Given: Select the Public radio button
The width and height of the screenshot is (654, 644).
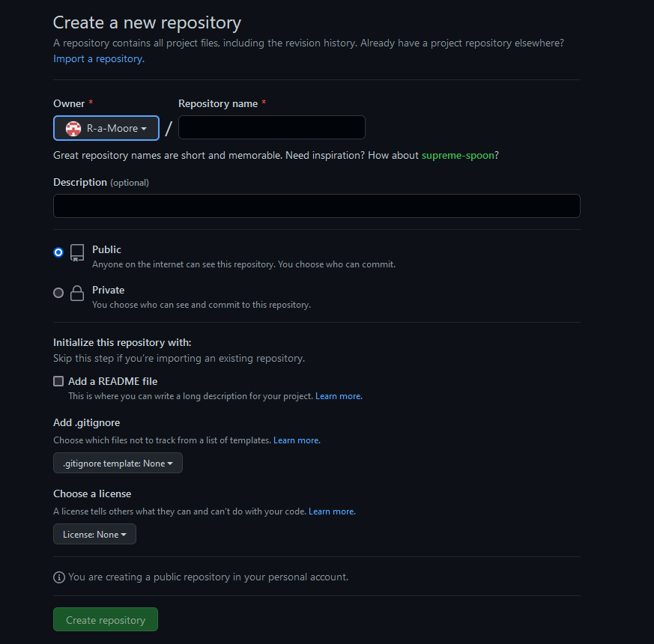Looking at the screenshot, I should (x=58, y=252).
